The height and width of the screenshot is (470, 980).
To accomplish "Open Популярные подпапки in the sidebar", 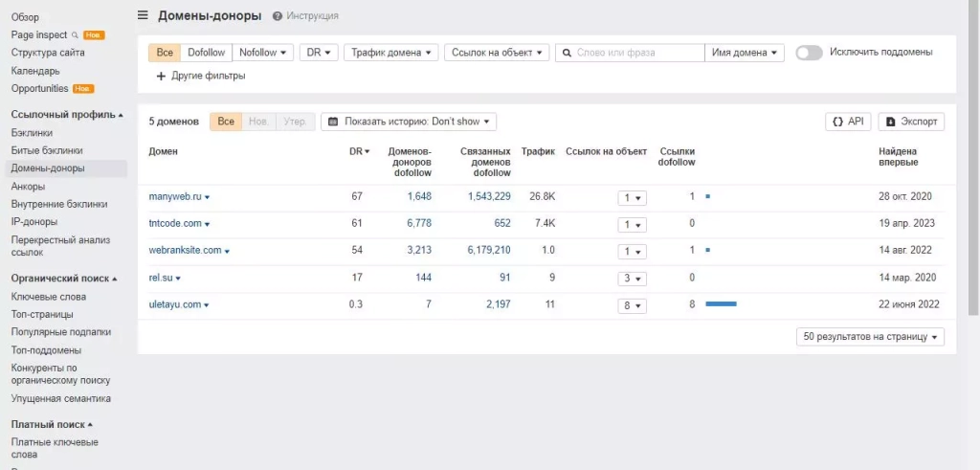I will coord(61,332).
